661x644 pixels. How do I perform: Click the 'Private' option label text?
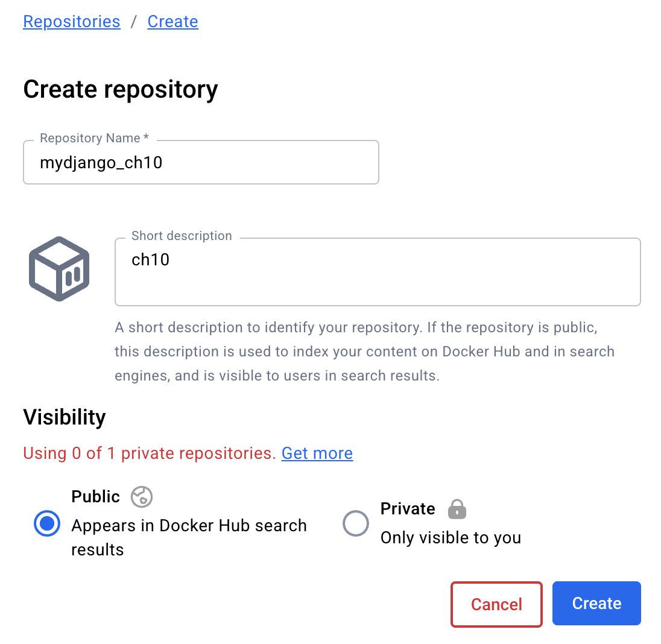pos(408,509)
